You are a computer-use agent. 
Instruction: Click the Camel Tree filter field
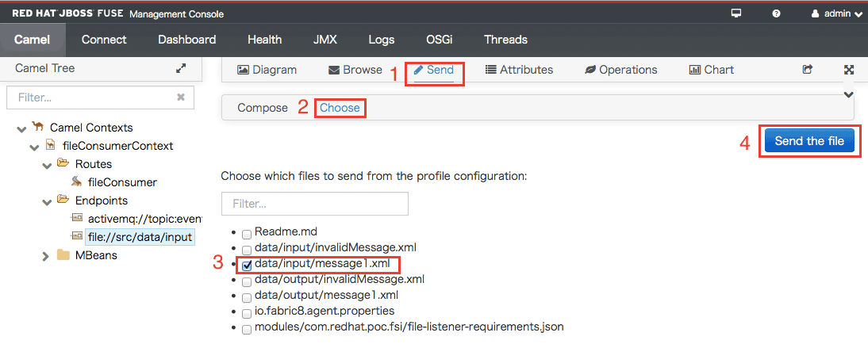coord(100,98)
